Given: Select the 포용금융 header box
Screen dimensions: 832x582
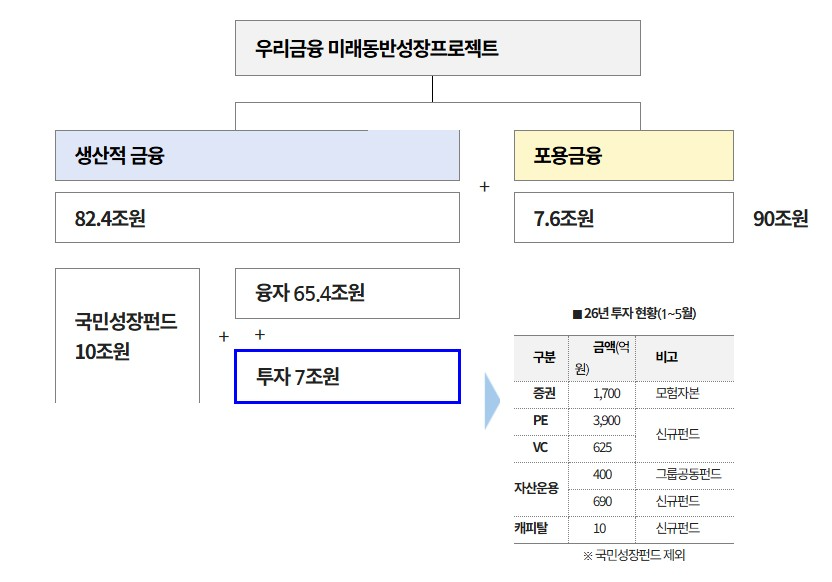Looking at the screenshot, I should 623,155.
